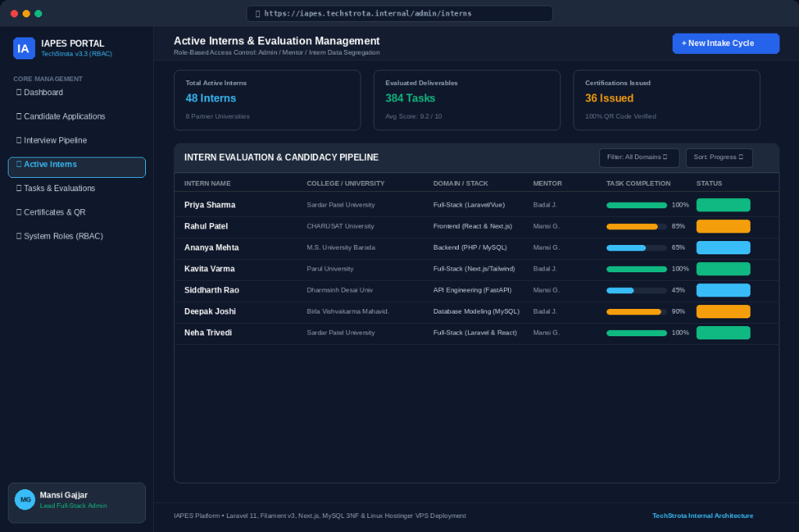Click the IA portal logo icon

[24, 48]
